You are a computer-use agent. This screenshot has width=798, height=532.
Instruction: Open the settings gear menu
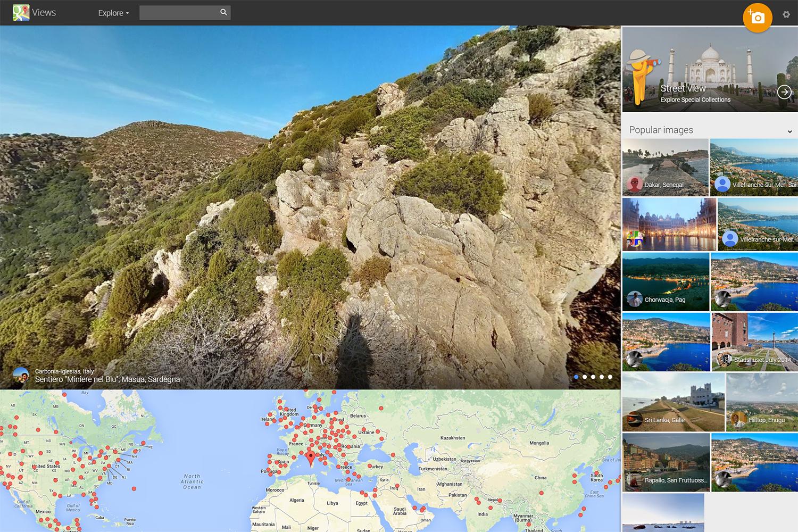tap(786, 14)
